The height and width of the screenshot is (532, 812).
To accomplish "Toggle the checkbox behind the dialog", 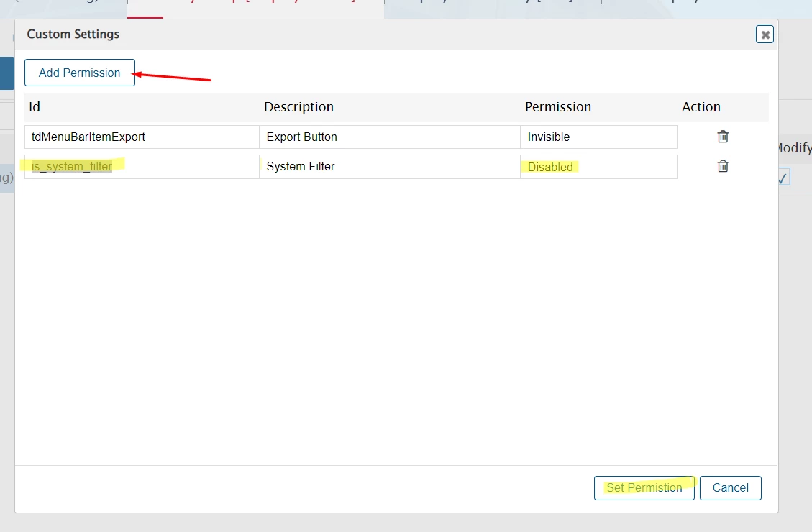I will pos(784,177).
